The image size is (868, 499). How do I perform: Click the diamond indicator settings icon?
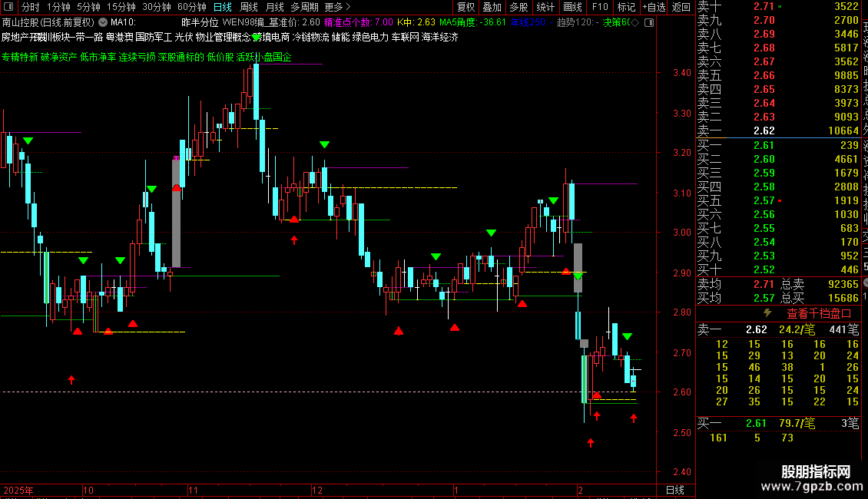tap(635, 23)
